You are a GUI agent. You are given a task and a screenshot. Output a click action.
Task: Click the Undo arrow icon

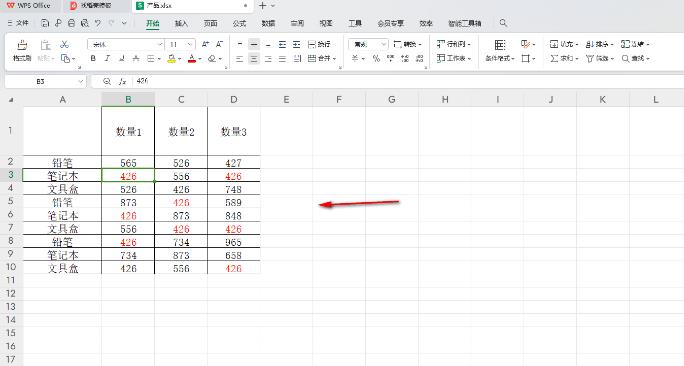point(98,23)
